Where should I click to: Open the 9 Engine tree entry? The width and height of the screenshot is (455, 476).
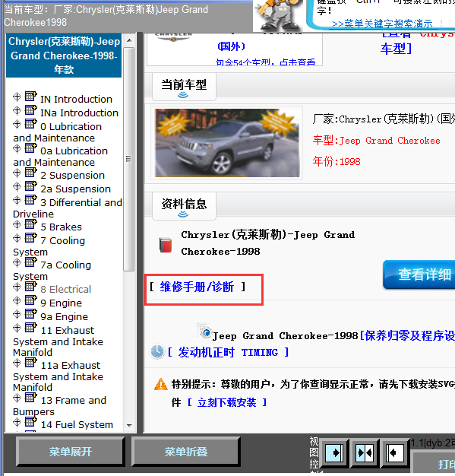[x=61, y=303]
